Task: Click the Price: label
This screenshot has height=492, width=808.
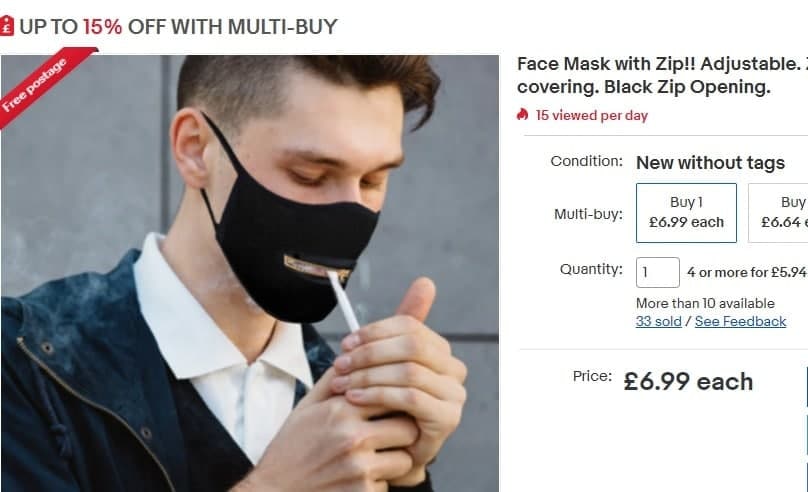Action: coord(592,376)
